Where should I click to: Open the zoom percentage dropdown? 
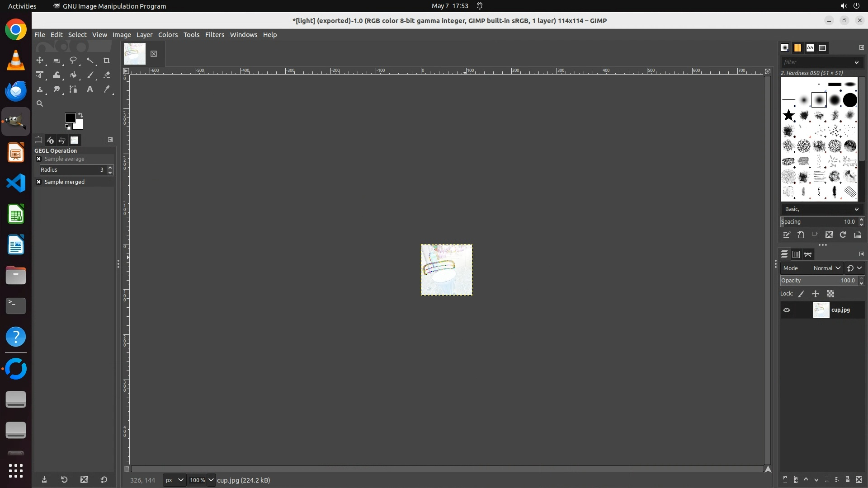[211, 480]
